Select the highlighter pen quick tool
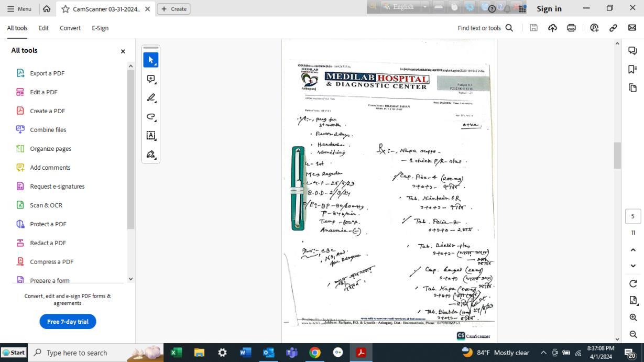 pyautogui.click(x=151, y=98)
